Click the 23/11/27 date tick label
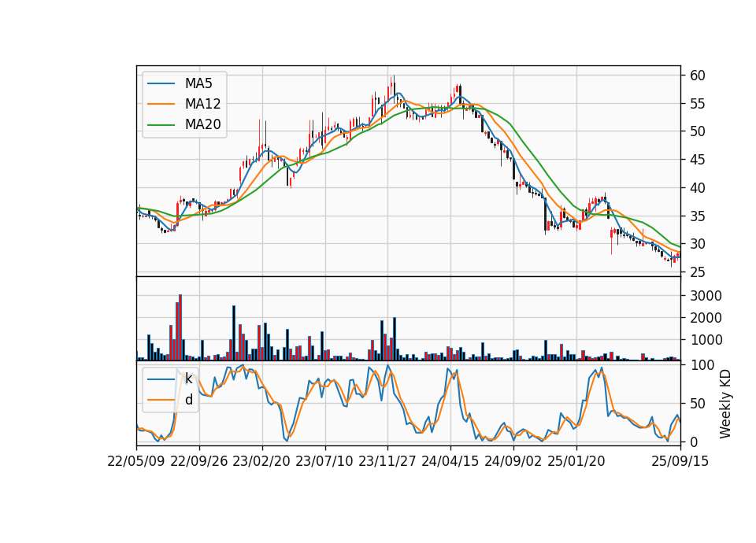756x543 pixels. (x=387, y=461)
